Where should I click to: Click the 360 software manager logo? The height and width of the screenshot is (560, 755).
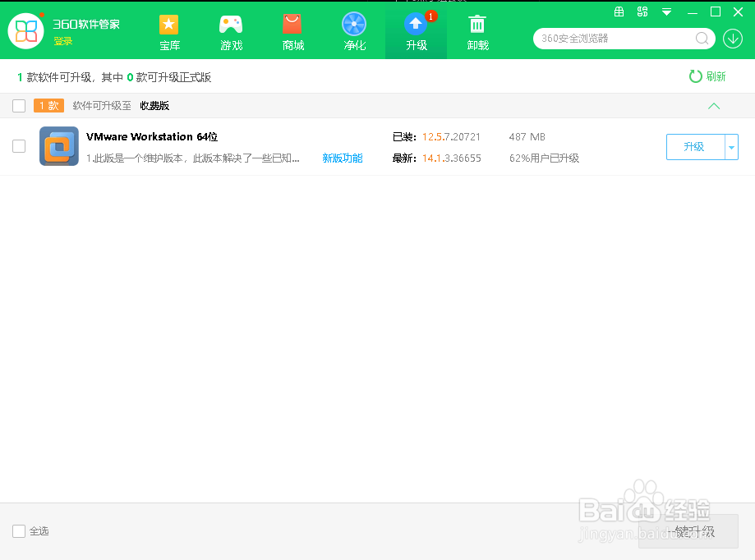tap(26, 31)
